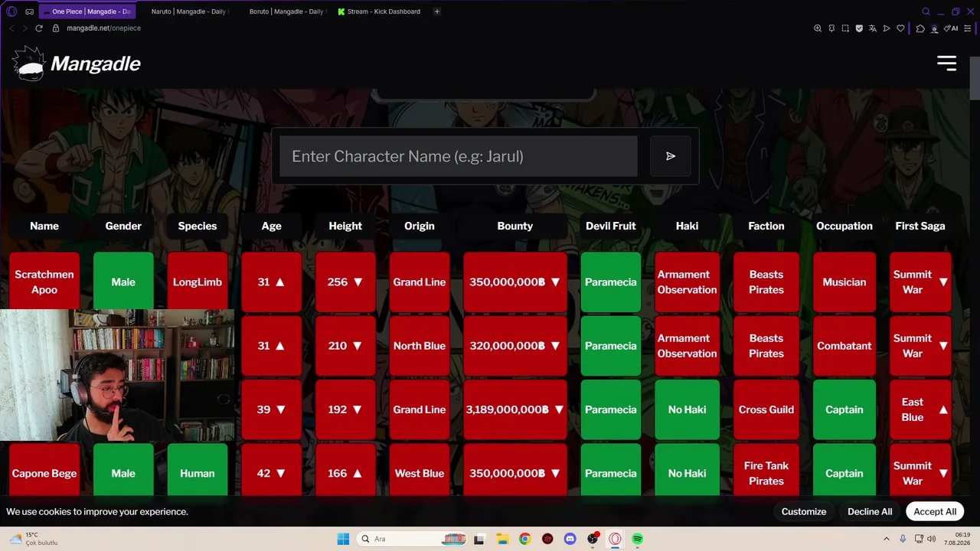Open the translate page icon
Screen dimensions: 980x551
coord(873,28)
